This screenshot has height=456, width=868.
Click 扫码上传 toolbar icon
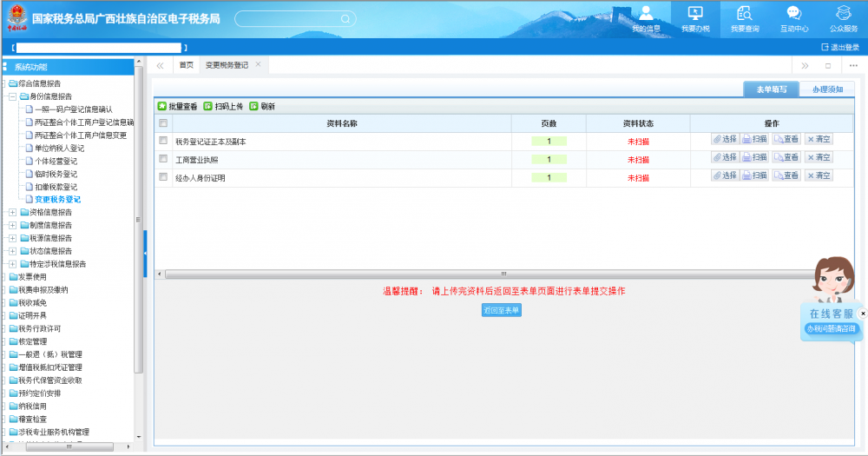point(207,107)
